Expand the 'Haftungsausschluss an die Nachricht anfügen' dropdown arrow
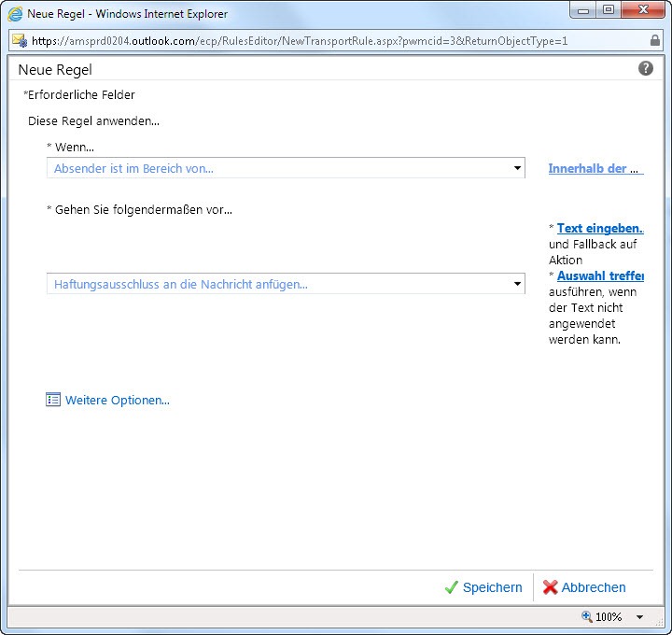 517,284
